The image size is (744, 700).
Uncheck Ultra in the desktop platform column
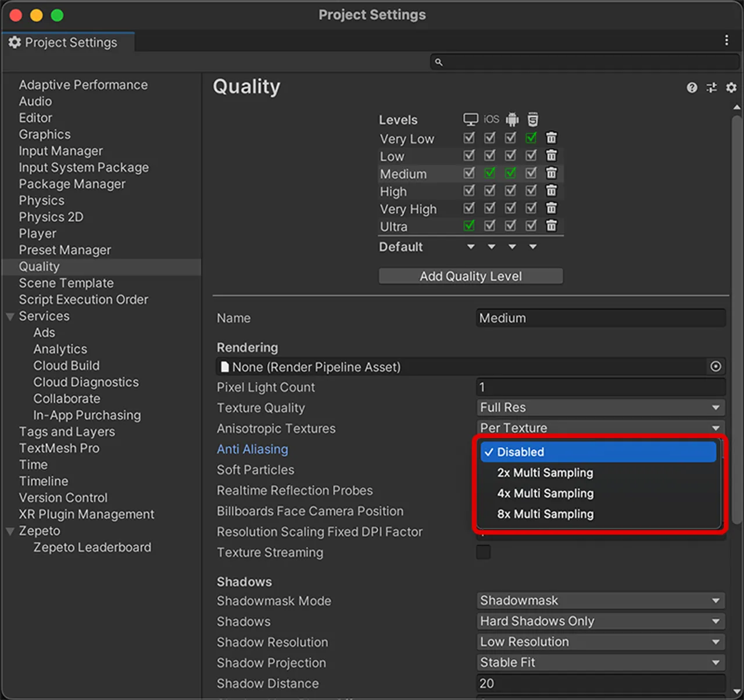[x=468, y=225]
